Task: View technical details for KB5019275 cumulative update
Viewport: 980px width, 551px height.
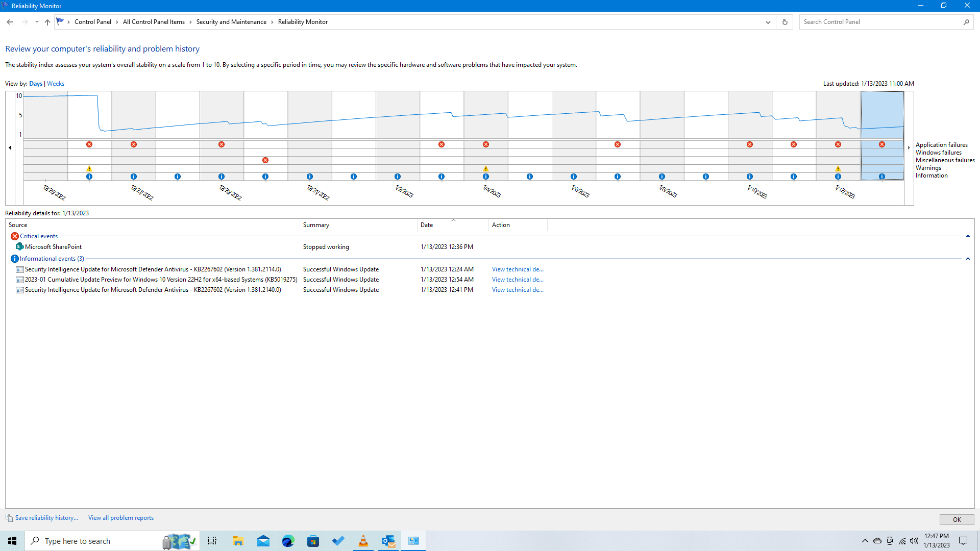Action: 518,280
